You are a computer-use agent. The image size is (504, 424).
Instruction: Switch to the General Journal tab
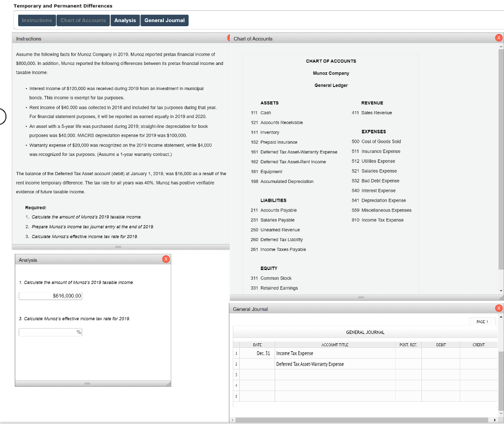tap(164, 21)
